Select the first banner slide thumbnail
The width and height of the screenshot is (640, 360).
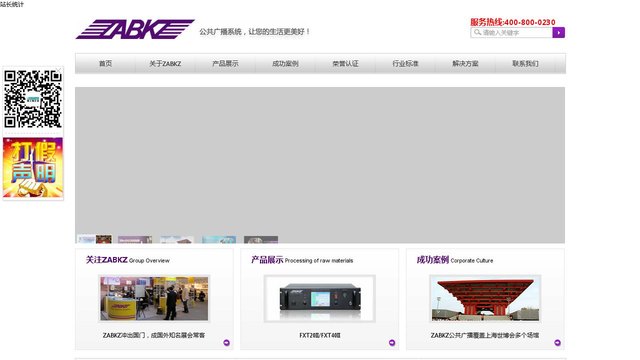pyautogui.click(x=95, y=239)
